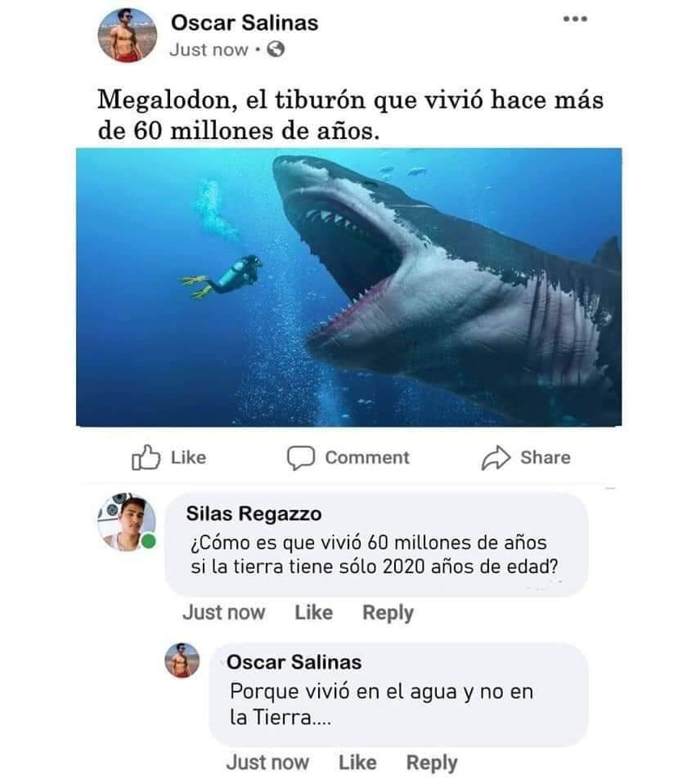
Task: Open the Oscar Salinas name in the reply
Action: (x=294, y=662)
